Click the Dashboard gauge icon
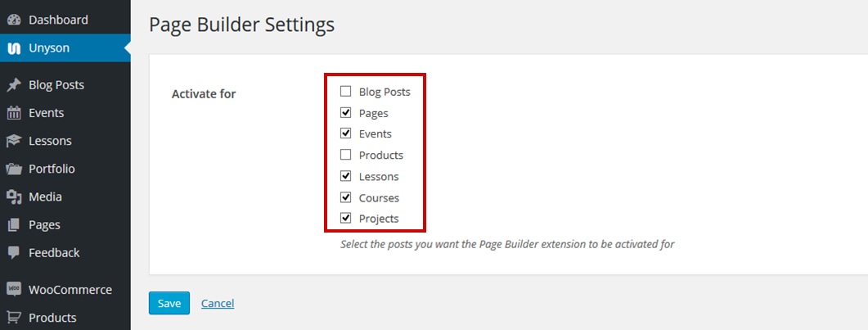 click(14, 20)
